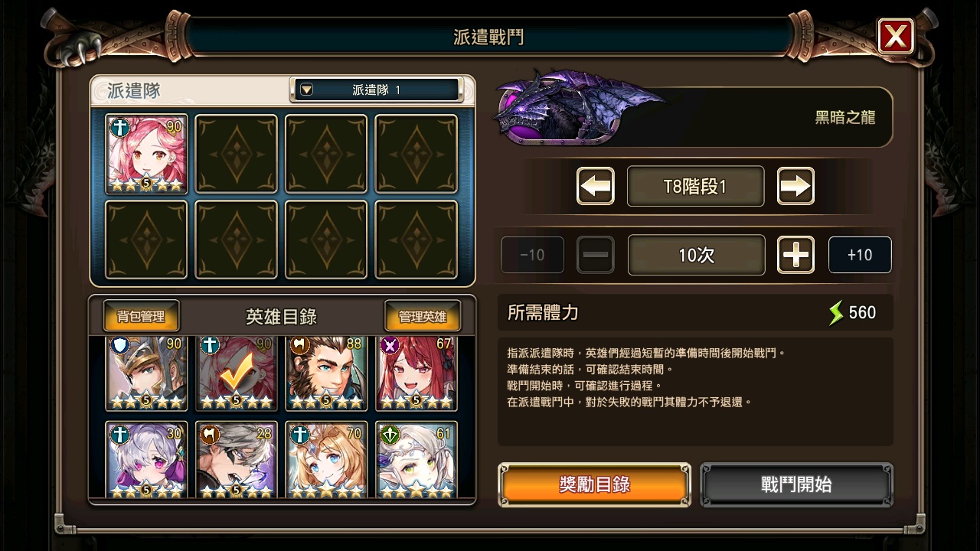
Task: Deselect the checkmarked level 90 healer hero
Action: tap(237, 373)
